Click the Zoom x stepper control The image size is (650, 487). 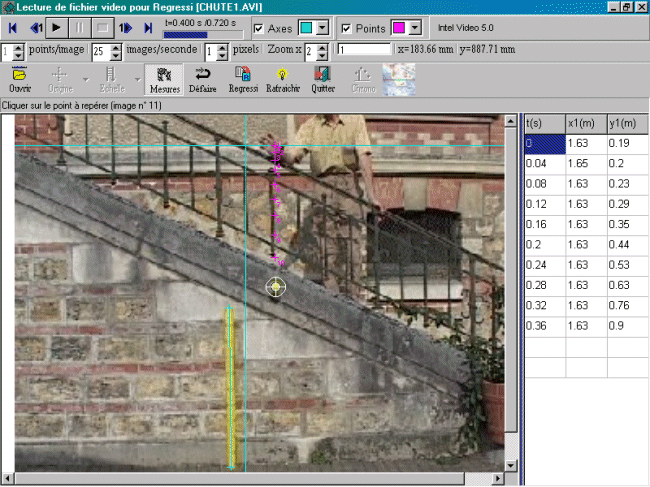pos(322,50)
